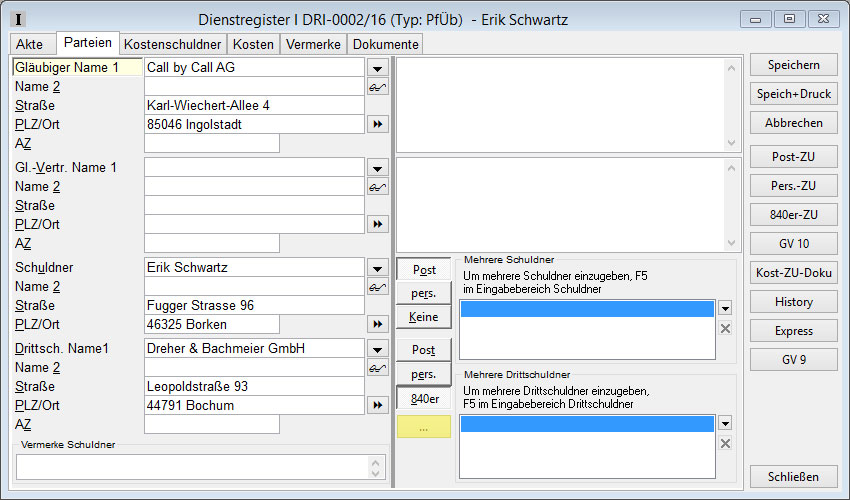Image resolution: width=850 pixels, height=500 pixels.
Task: Click the double-arrow icon next to 85046 Ingolstadt
Action: [x=377, y=125]
